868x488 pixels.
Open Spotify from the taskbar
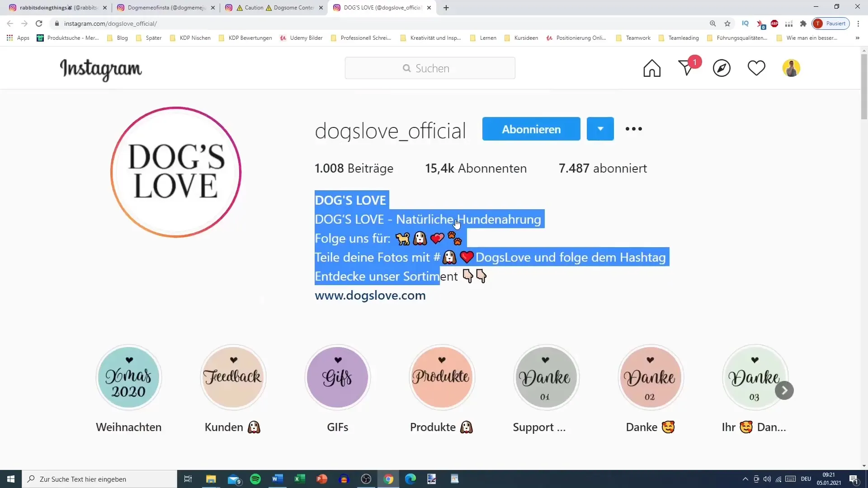[255, 479]
